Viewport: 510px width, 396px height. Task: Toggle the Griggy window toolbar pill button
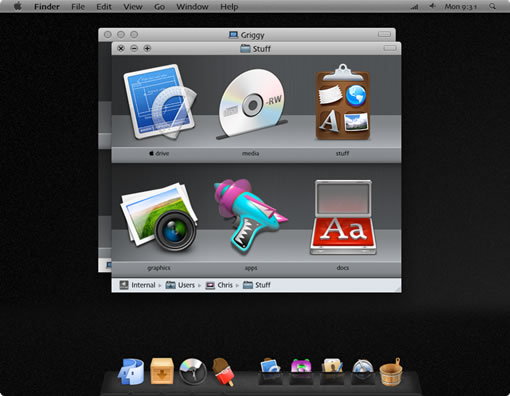click(384, 34)
